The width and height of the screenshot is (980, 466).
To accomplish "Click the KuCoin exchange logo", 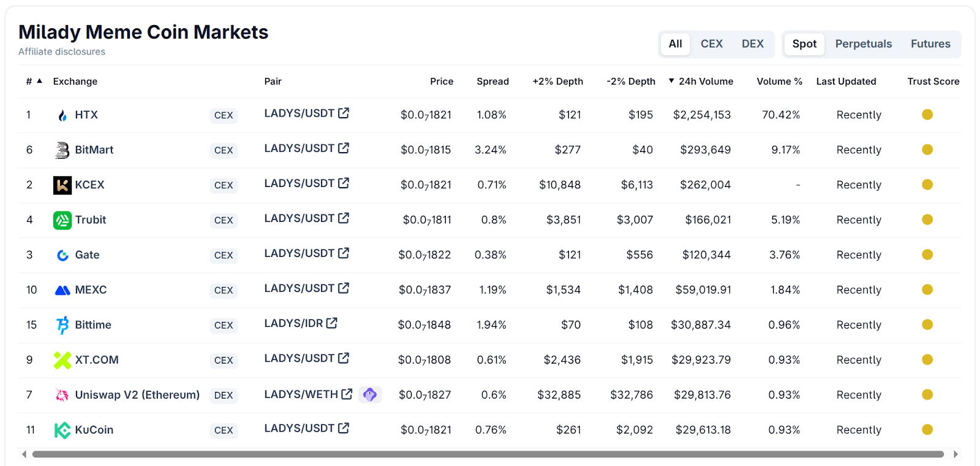I will pos(62,430).
